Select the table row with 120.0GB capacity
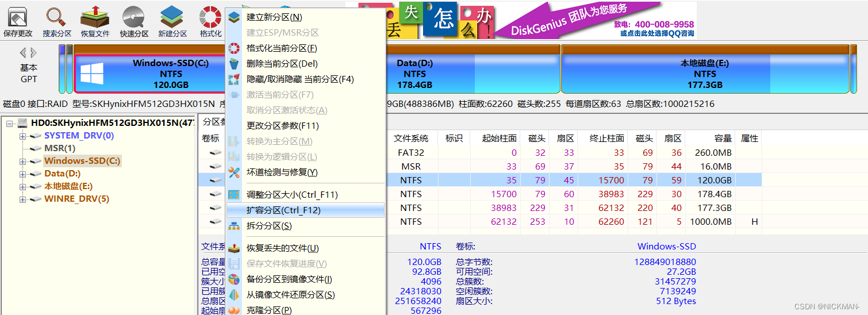Screen dimensions: 868x315 tap(480, 180)
